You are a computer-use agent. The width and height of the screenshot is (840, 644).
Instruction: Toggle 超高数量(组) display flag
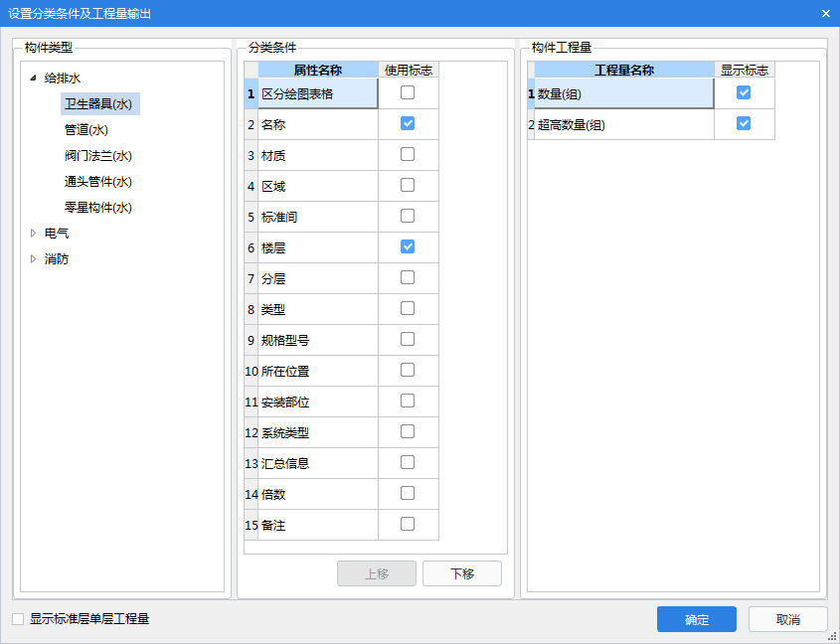tap(744, 123)
